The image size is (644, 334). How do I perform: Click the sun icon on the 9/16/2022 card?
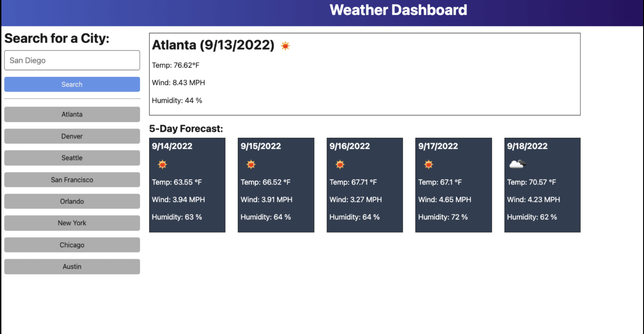pos(339,164)
